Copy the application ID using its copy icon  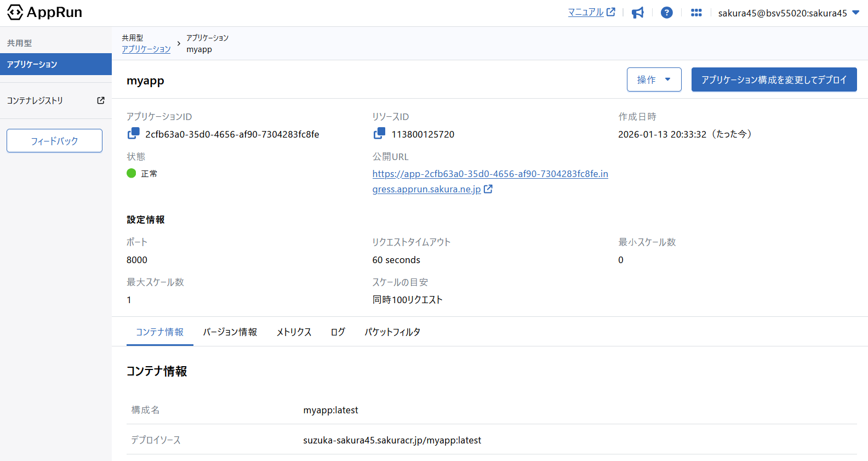click(x=134, y=133)
